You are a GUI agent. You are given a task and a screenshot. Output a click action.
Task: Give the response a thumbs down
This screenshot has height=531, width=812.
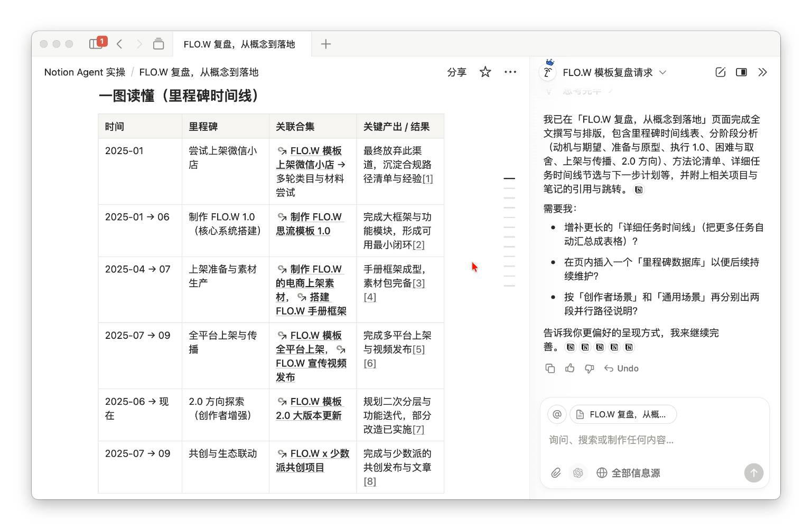pyautogui.click(x=590, y=368)
